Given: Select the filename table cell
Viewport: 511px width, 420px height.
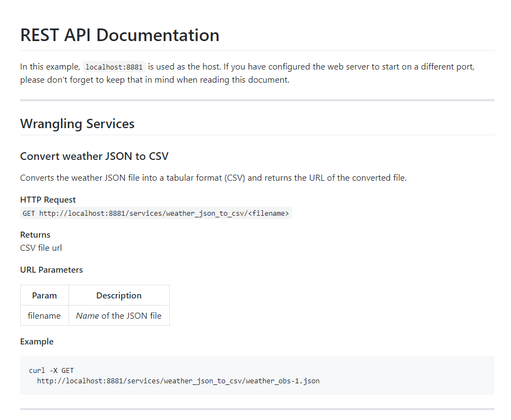Looking at the screenshot, I should click(44, 316).
